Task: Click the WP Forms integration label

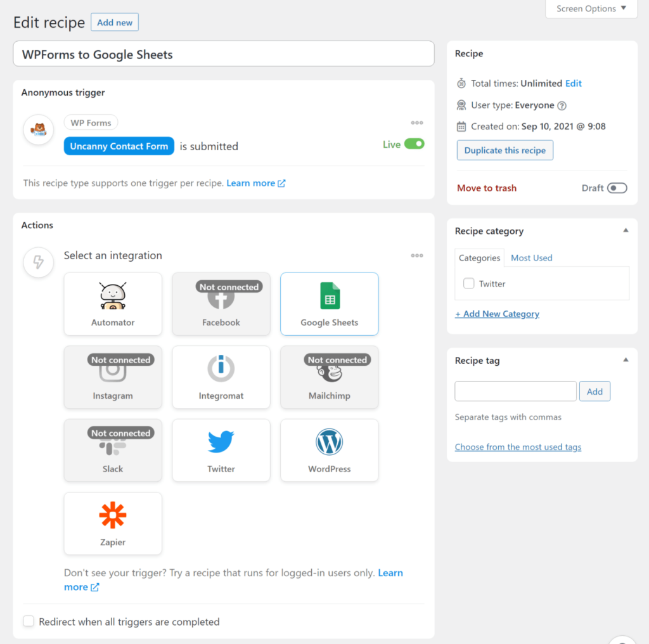Action: (91, 123)
